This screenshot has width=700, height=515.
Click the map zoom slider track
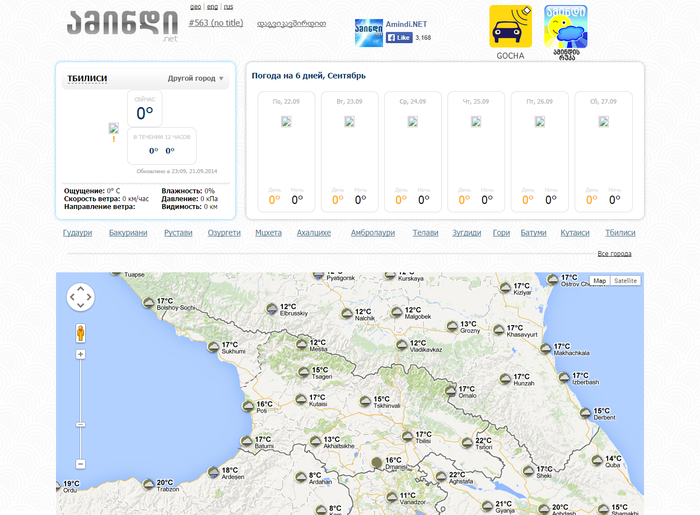[80, 400]
